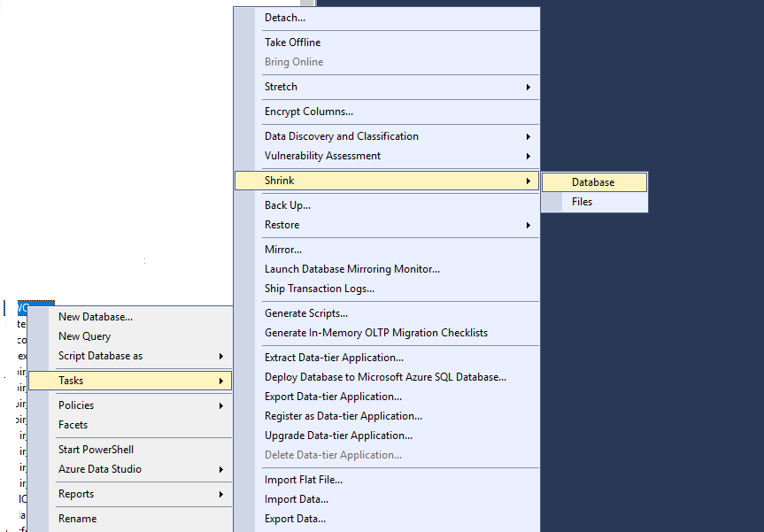Select Database in the Shrink submenu
Image resolution: width=764 pixels, height=532 pixels.
point(592,182)
